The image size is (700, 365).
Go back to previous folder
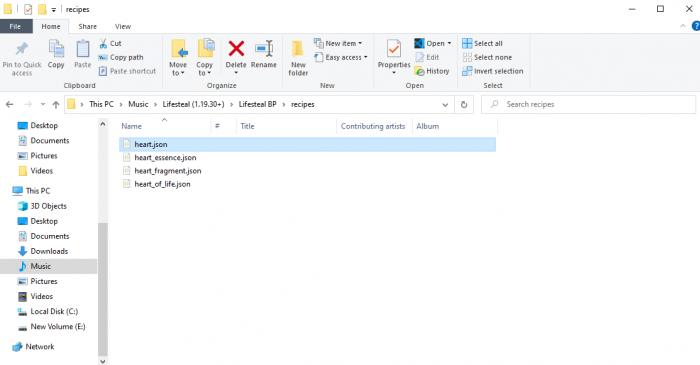[9, 104]
